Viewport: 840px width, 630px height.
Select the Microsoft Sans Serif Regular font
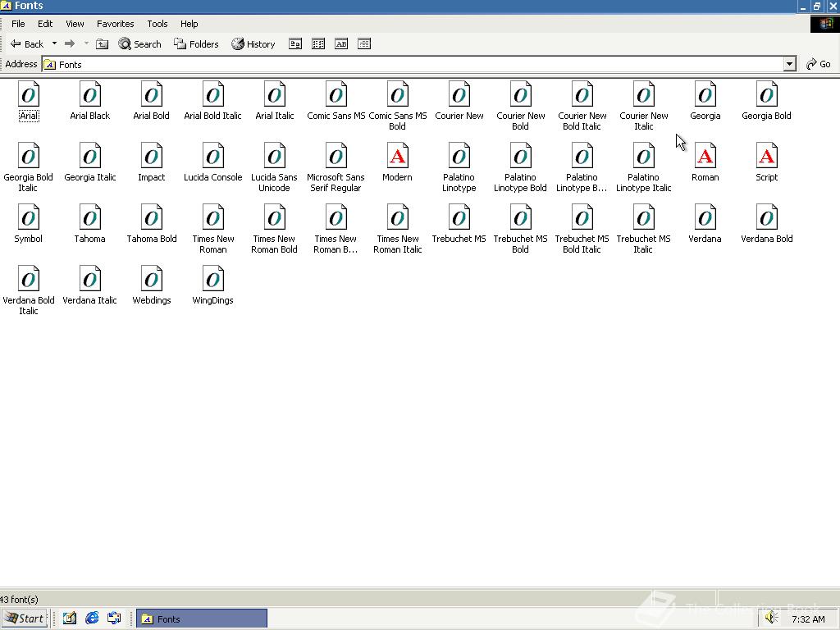[336, 156]
